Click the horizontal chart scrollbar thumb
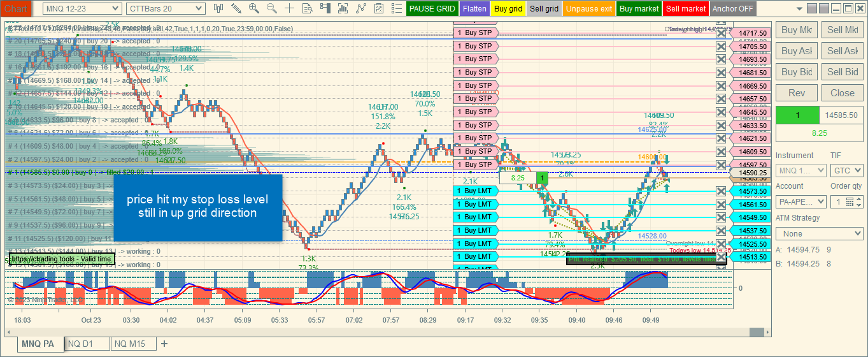This screenshot has height=357, width=868. tap(756, 332)
